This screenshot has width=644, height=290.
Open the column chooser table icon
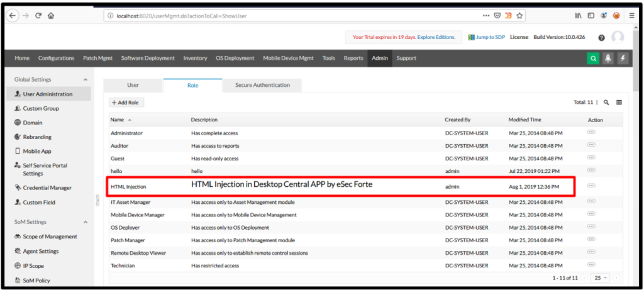[619, 103]
